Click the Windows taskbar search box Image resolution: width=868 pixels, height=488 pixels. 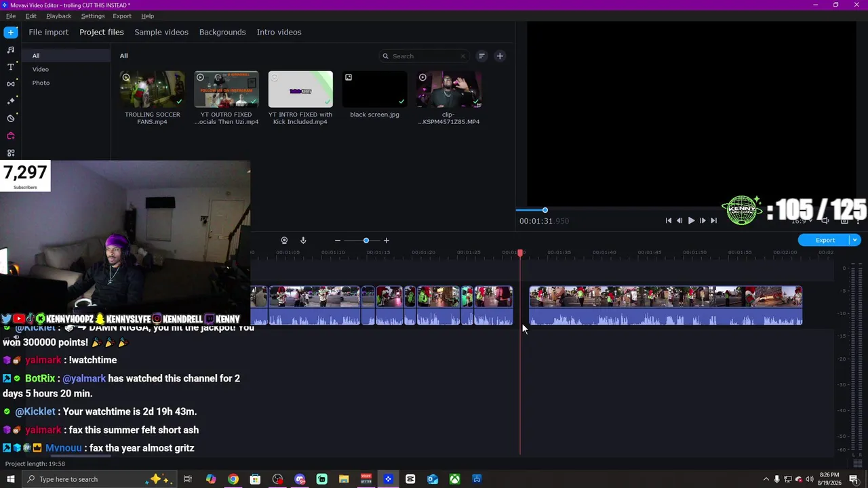[100, 479]
